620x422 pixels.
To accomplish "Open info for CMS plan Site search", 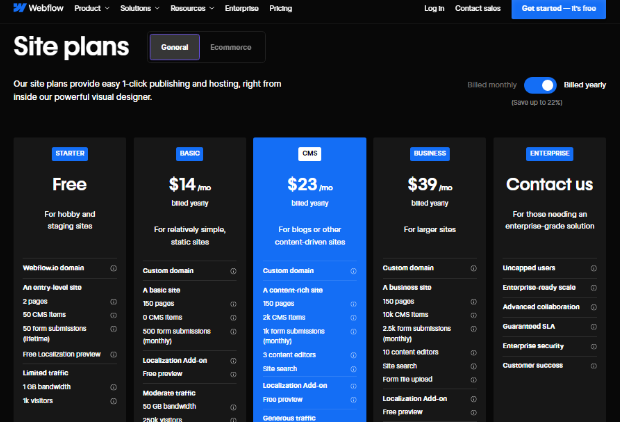I will pyautogui.click(x=353, y=369).
